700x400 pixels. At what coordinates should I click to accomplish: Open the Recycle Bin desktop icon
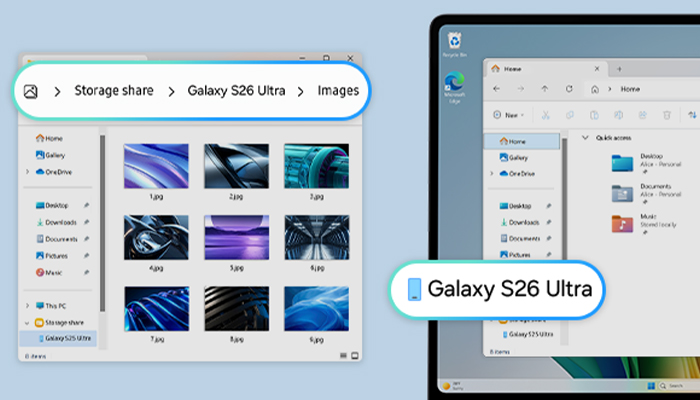pos(455,40)
